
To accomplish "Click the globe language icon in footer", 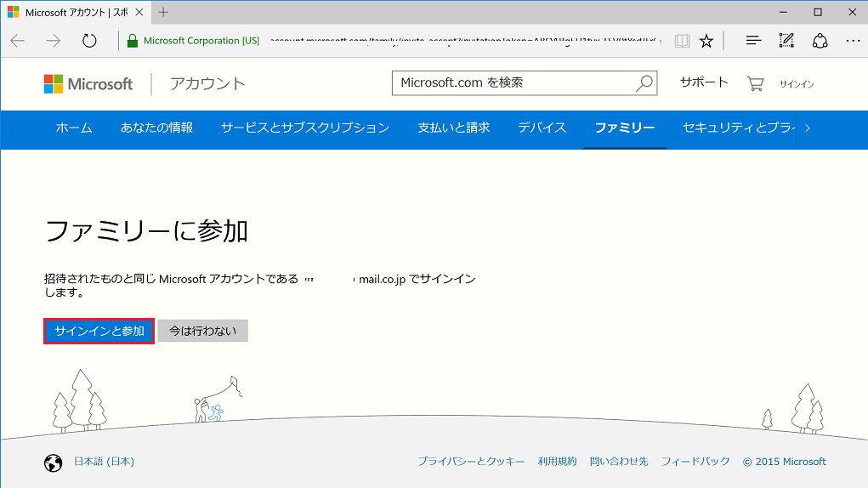I will coord(54,462).
